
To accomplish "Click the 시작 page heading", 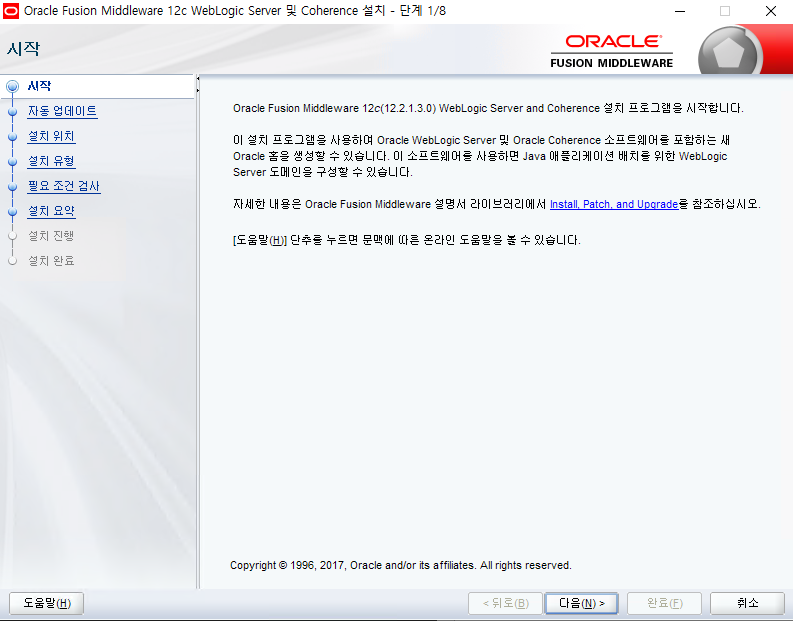I will tap(23, 49).
